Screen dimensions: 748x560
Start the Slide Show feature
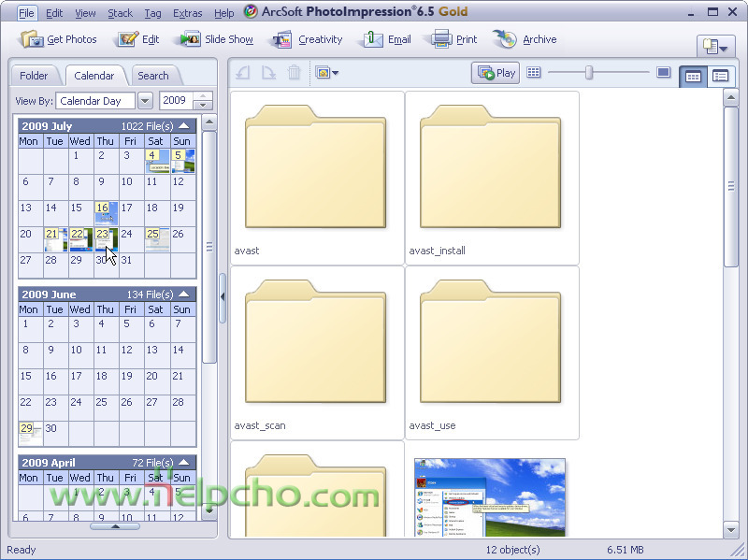point(217,39)
